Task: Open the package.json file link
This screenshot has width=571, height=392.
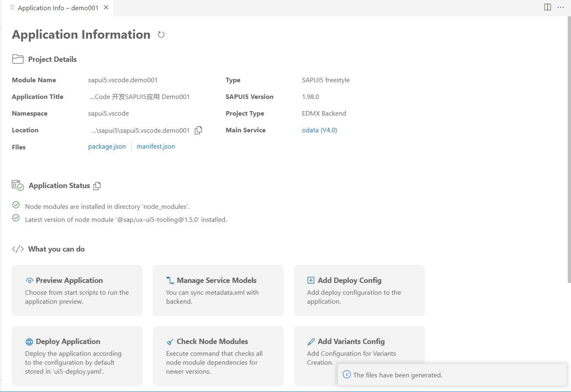Action: [107, 147]
